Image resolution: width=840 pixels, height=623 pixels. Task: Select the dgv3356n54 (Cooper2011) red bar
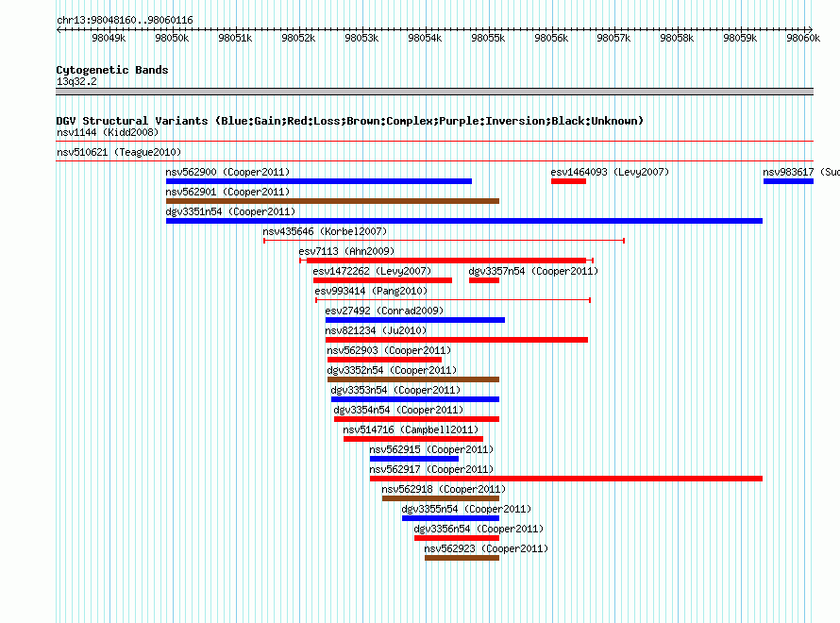457,538
